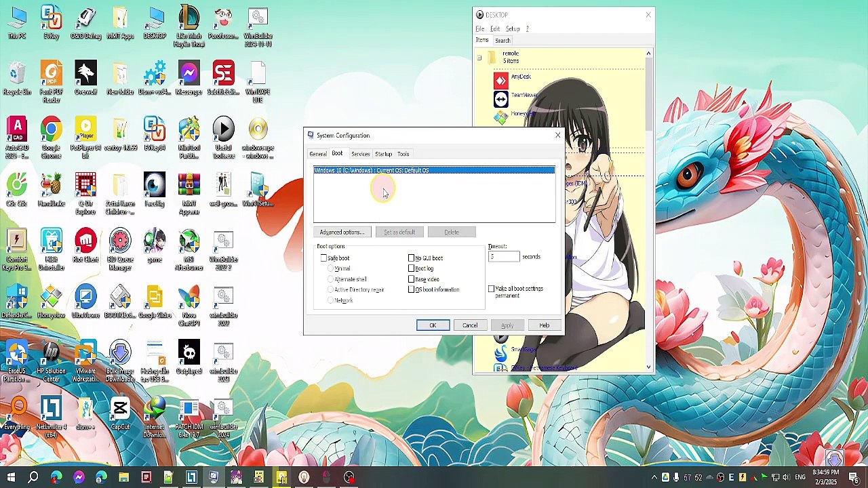Open the Startup tab
This screenshot has height=488, width=868.
coord(383,154)
